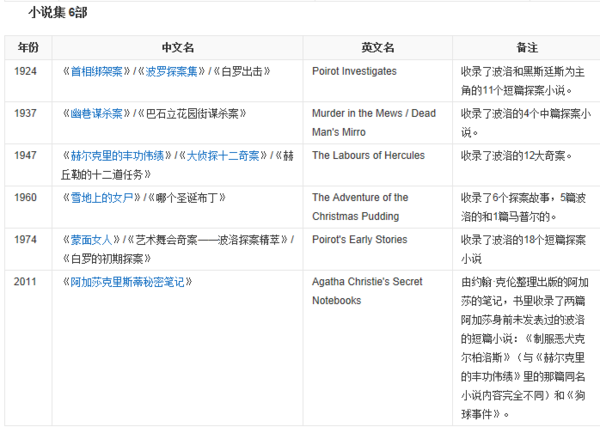
Task: Click the 幽巷谋杀案 link
Action: point(96,114)
